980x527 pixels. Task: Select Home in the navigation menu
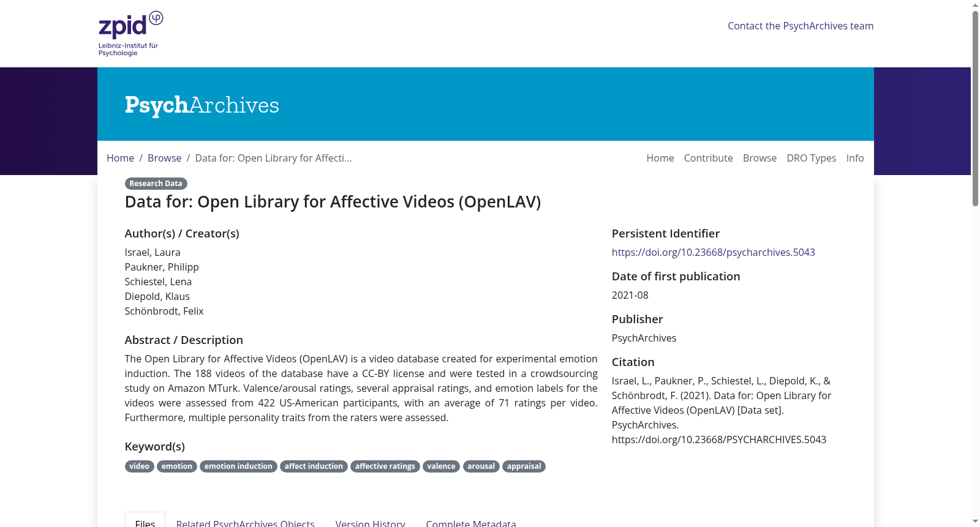(660, 158)
